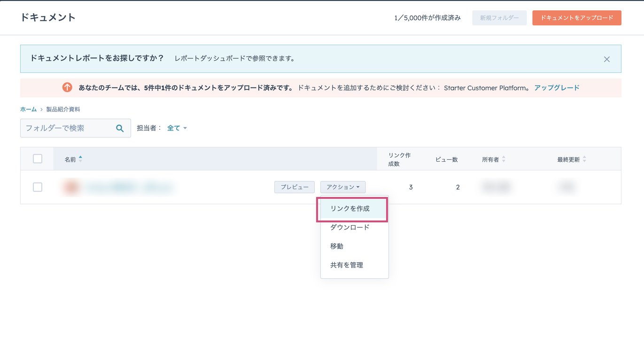Click the red document file icon in the row

(70, 187)
